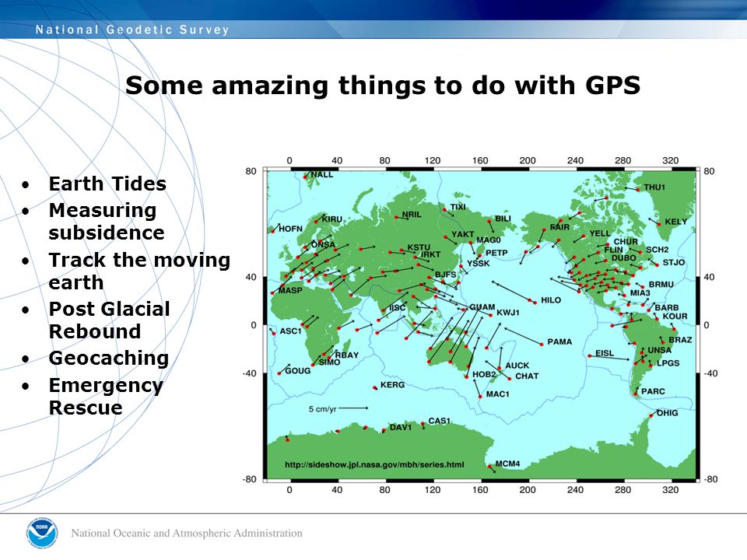
Task: Click the HOFN station label
Action: tap(290, 229)
